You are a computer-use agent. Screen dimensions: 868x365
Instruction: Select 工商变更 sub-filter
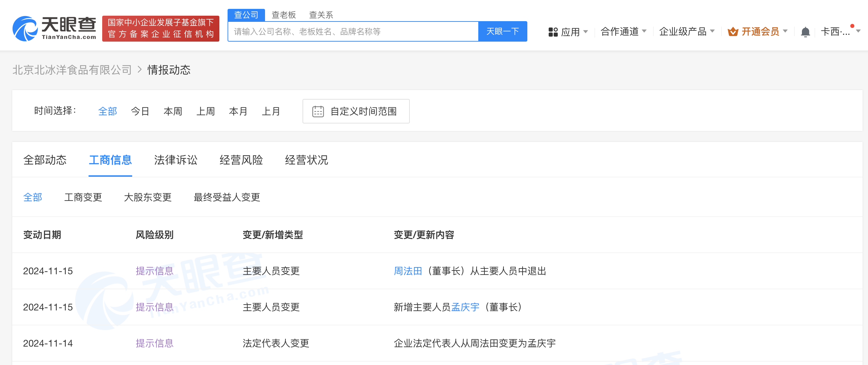click(83, 197)
